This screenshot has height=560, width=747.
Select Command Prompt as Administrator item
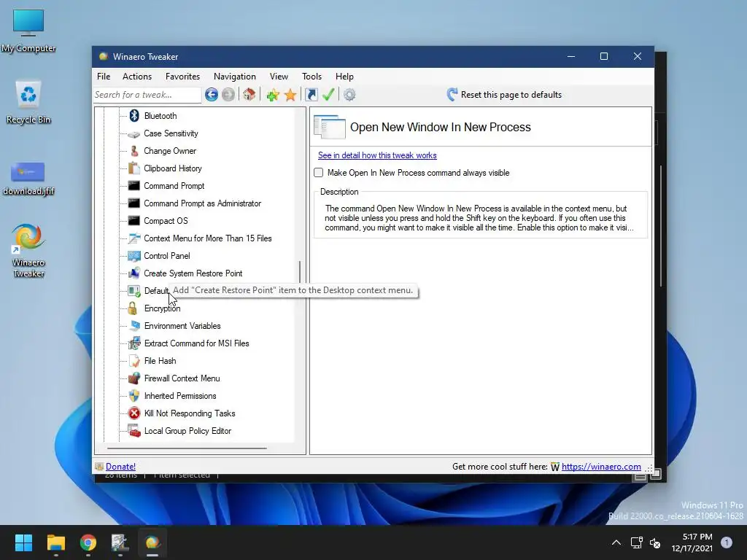(203, 203)
